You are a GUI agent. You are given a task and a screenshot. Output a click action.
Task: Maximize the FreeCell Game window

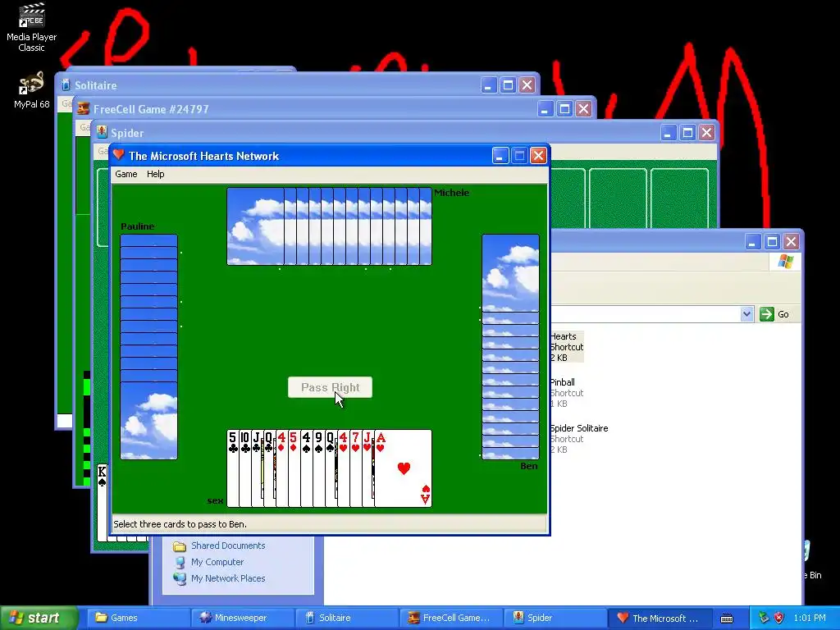(564, 109)
